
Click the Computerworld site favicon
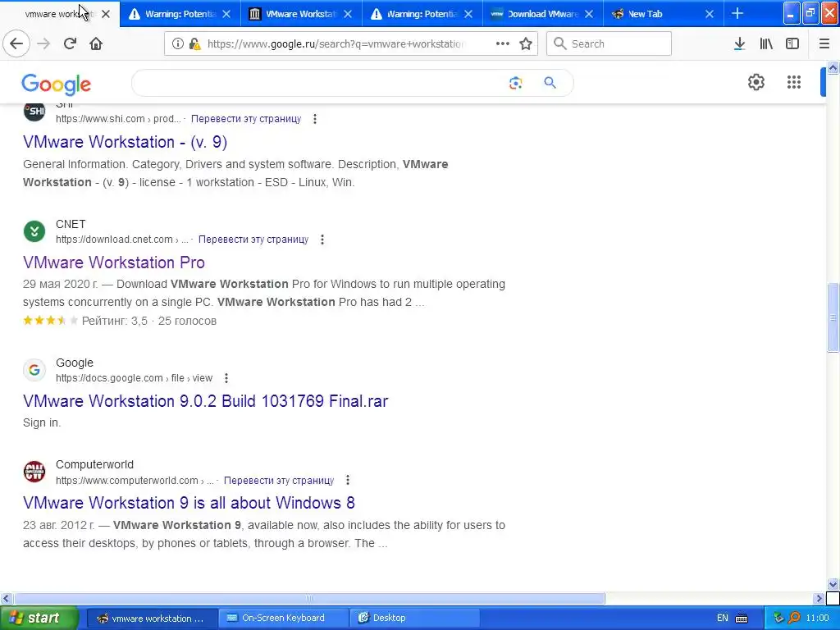pos(34,472)
